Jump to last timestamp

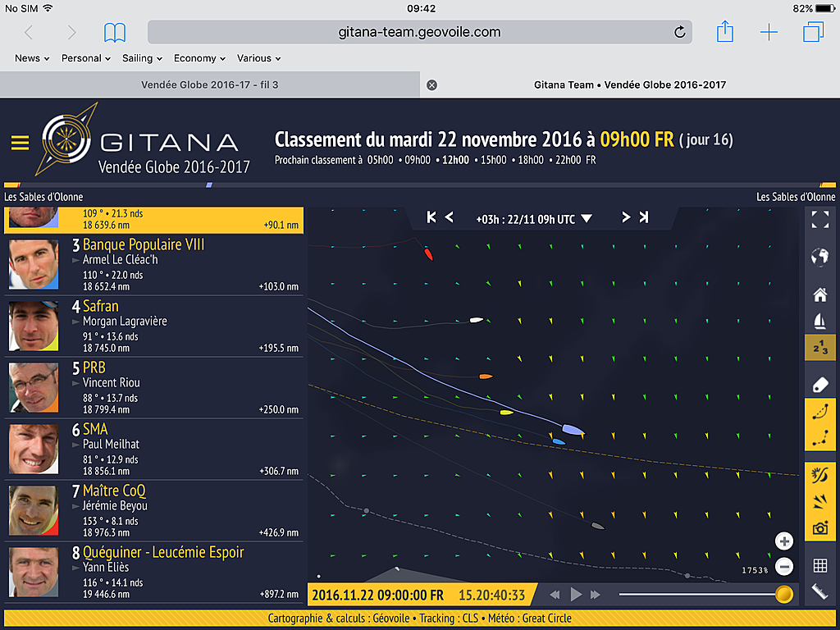(x=644, y=217)
